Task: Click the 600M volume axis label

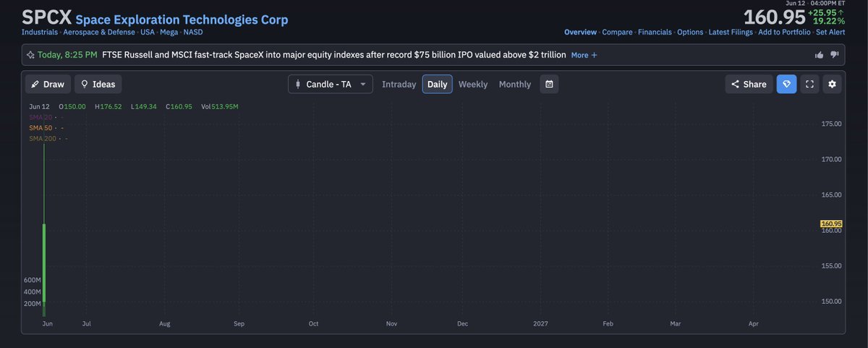Action: click(x=32, y=280)
